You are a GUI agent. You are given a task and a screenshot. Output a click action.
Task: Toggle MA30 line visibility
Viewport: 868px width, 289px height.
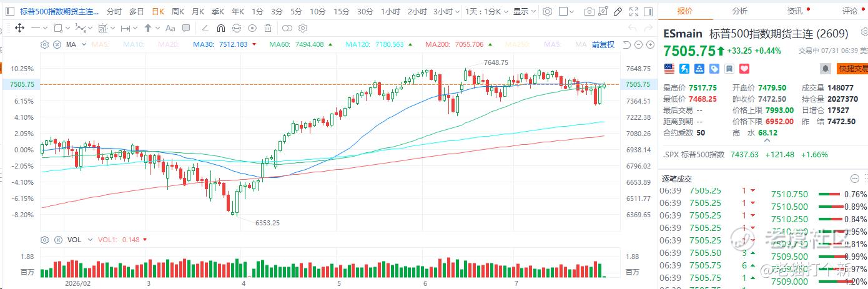[220, 44]
